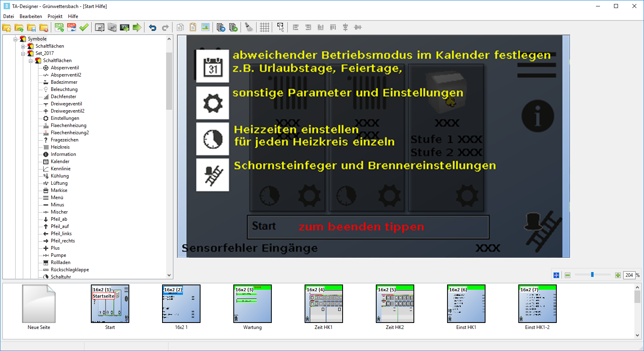This screenshot has width=644, height=351.
Task: Open the Bearbeiten menu
Action: click(31, 16)
